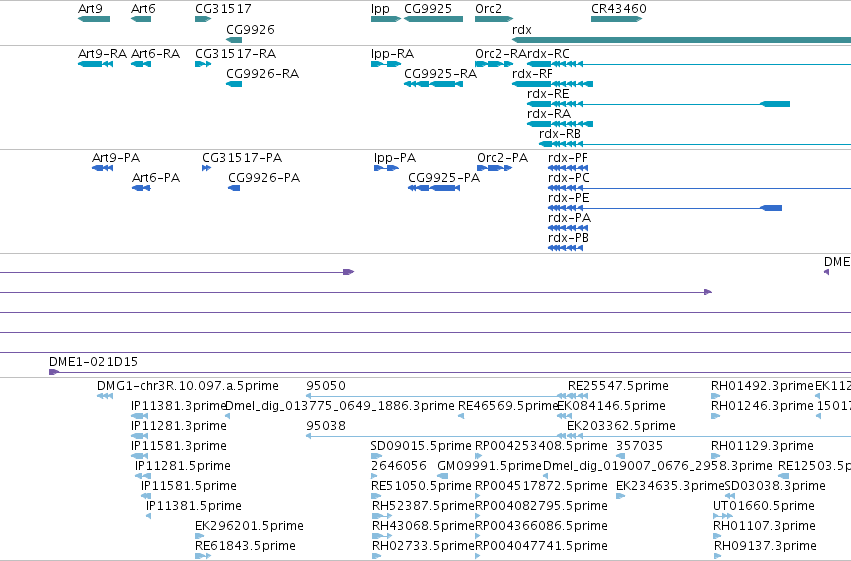Click the rdx-RC transcript label
Image resolution: width=851 pixels, height=561 pixels.
point(548,54)
